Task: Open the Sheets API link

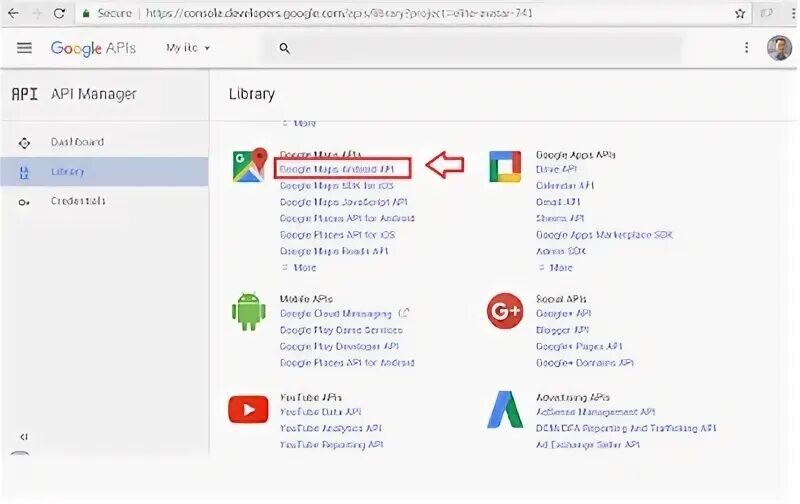Action: (x=560, y=218)
